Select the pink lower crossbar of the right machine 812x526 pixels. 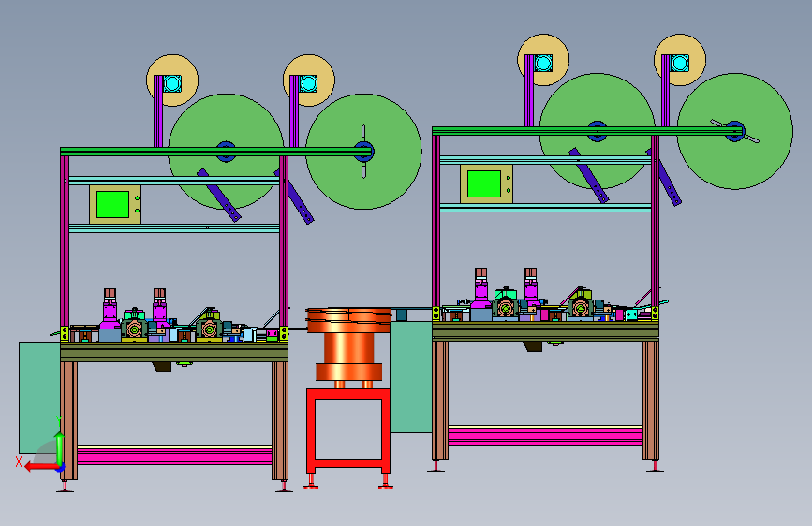pos(545,436)
